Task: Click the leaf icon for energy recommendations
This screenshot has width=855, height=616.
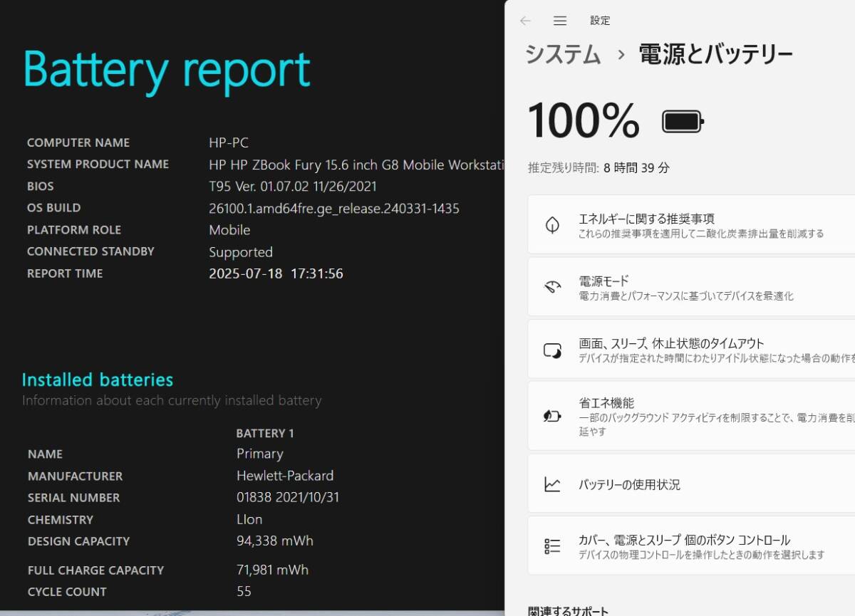Action: pos(552,225)
